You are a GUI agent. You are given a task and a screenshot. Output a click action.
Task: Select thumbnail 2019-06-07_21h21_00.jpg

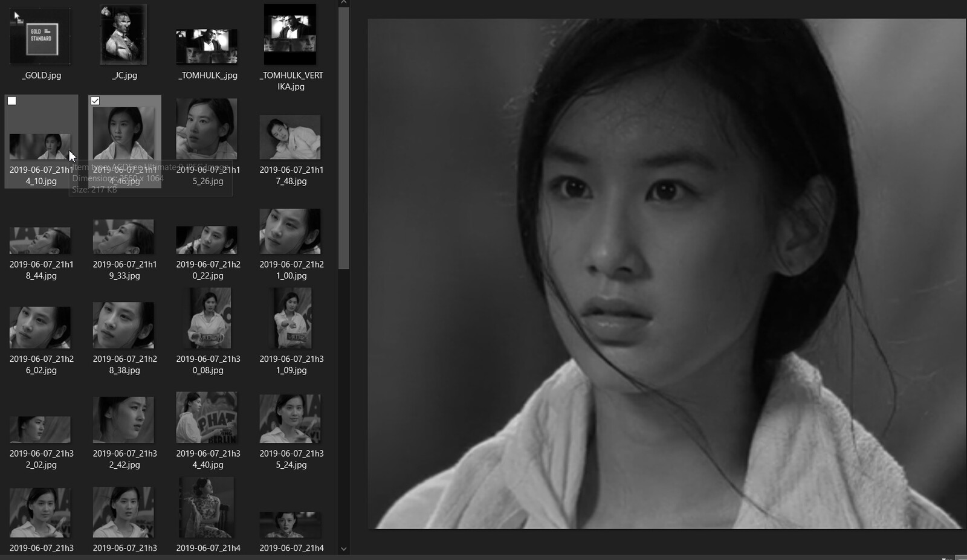290,231
